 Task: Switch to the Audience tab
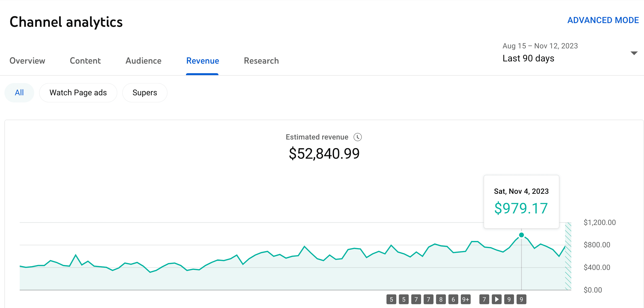[143, 61]
